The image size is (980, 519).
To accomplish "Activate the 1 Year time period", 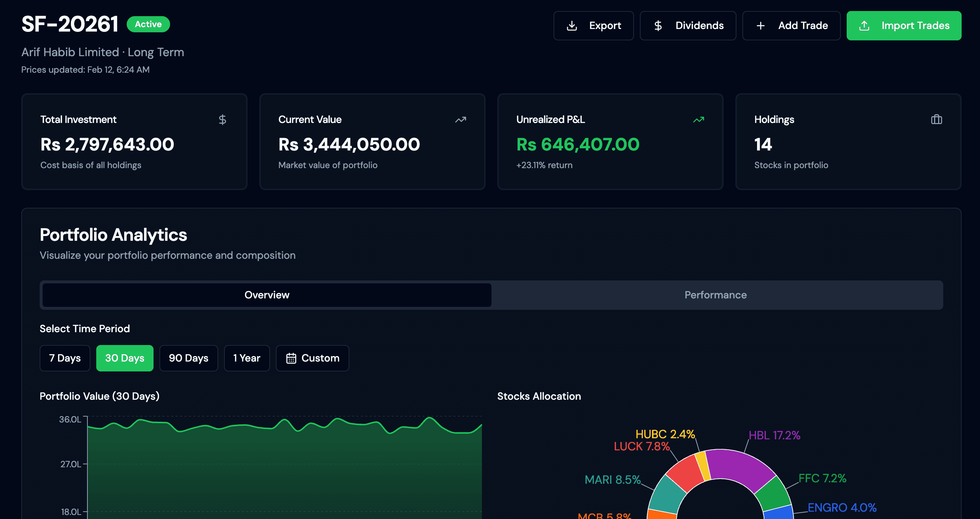I will click(x=246, y=358).
